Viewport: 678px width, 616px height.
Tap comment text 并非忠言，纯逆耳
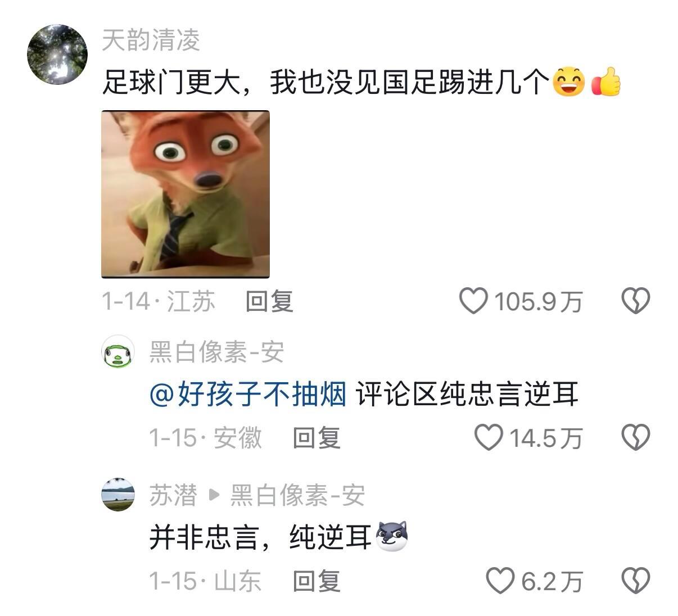point(260,537)
